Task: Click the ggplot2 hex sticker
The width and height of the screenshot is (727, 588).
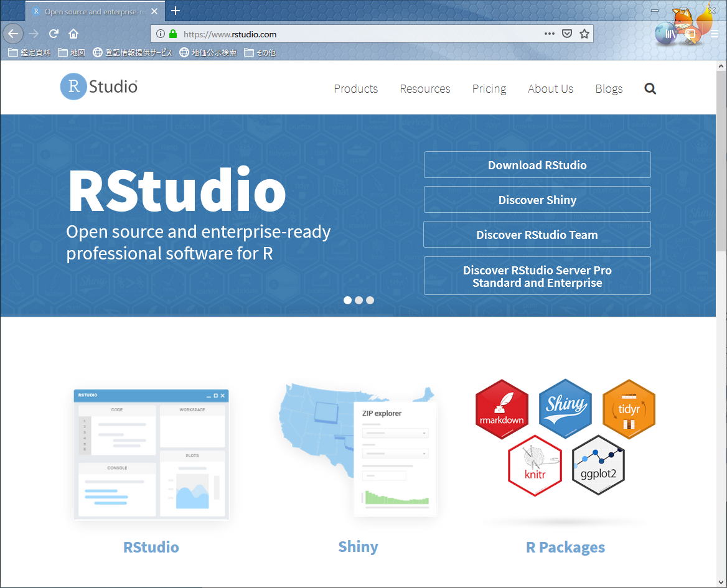Action: [x=598, y=465]
